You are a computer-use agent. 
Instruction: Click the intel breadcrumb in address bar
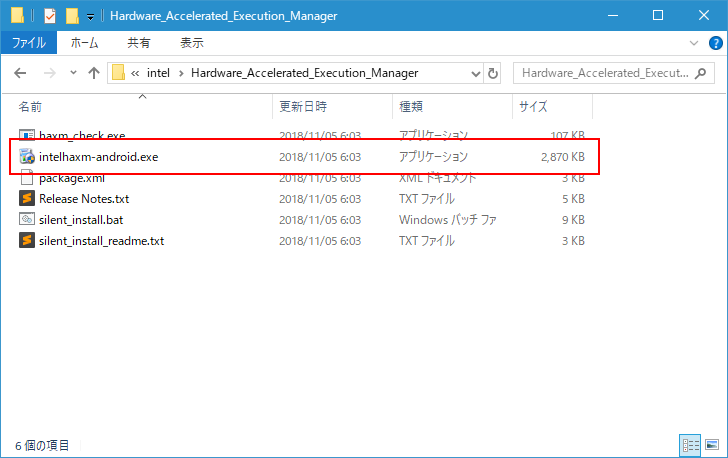pyautogui.click(x=159, y=73)
